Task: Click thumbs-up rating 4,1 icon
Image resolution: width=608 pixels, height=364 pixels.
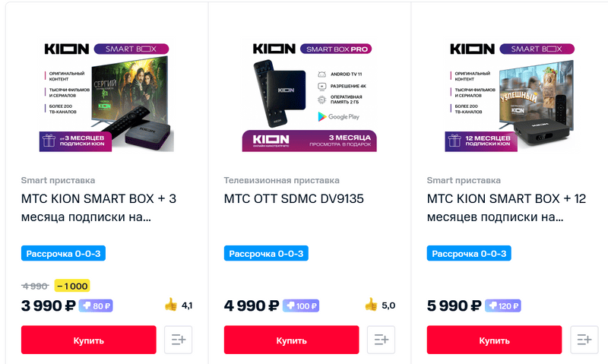Action: tap(171, 305)
